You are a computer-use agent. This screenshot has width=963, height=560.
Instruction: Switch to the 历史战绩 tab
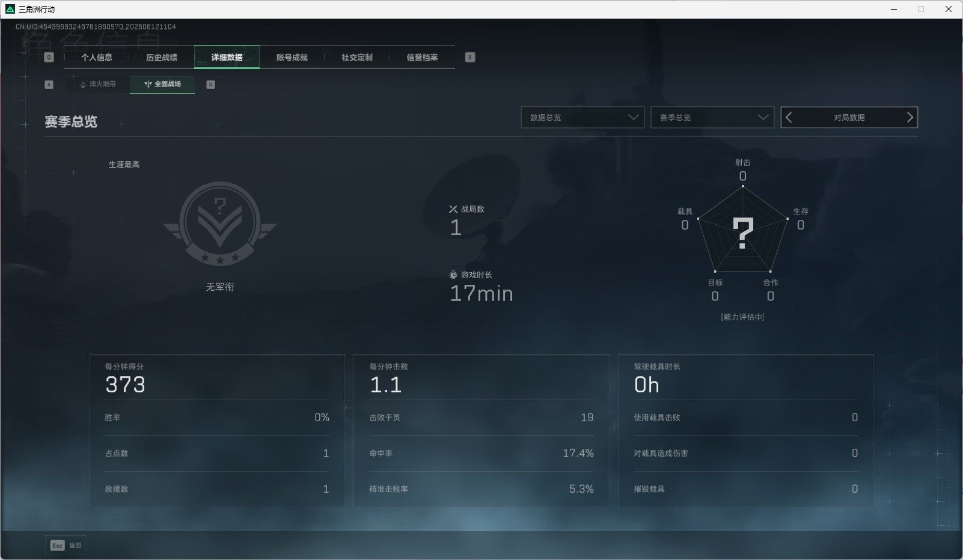[162, 57]
